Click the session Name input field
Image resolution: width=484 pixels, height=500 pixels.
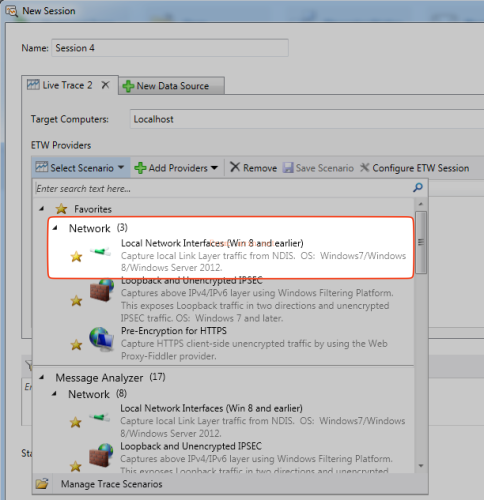pos(170,48)
